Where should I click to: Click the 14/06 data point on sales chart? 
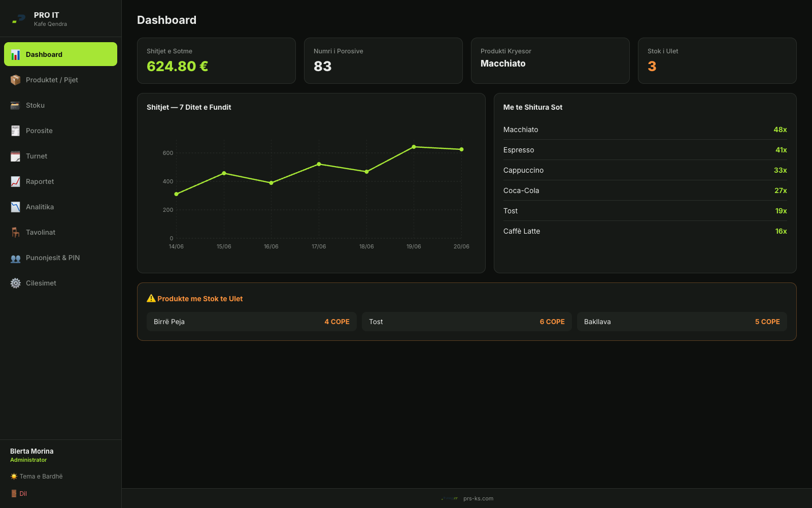(x=176, y=194)
